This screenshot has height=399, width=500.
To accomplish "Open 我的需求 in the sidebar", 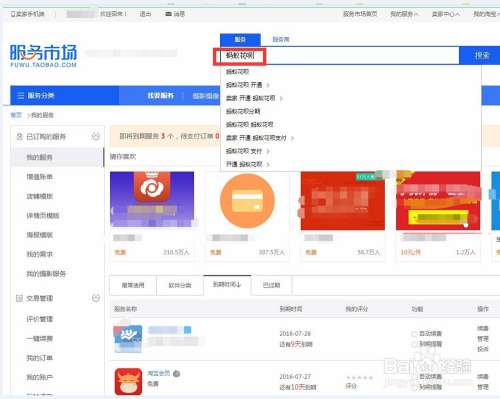I will pyautogui.click(x=40, y=254).
